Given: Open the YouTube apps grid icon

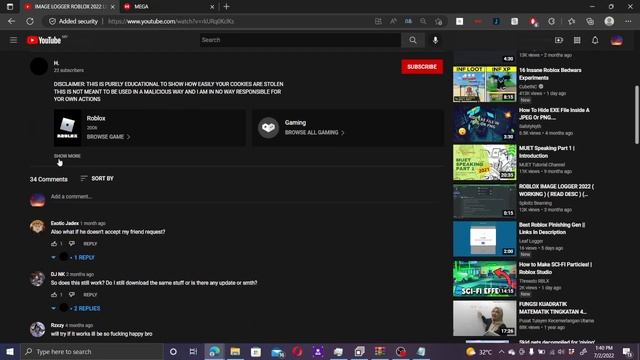Looking at the screenshot, I should (x=577, y=40).
